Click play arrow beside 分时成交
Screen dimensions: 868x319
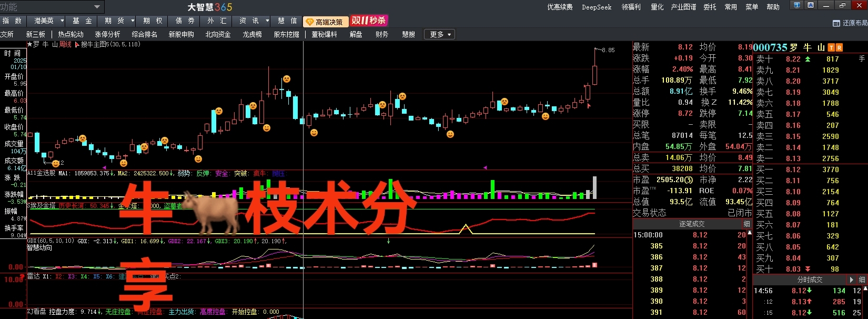(x=851, y=280)
